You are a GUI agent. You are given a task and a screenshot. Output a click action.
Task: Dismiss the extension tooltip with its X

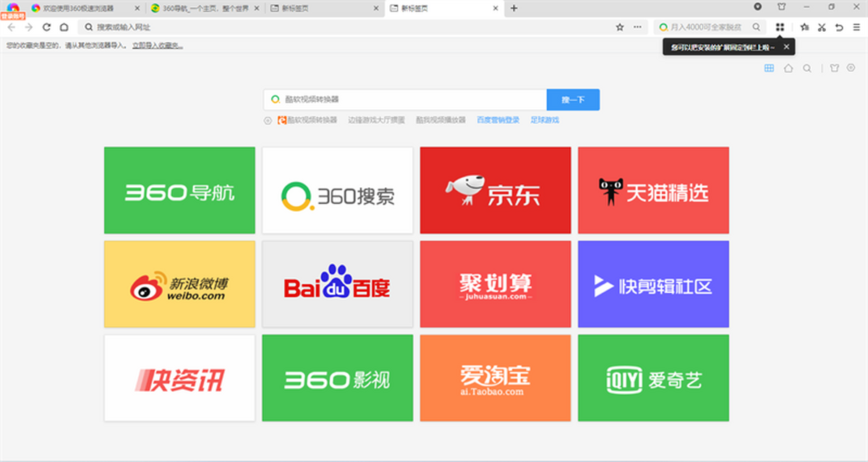[x=786, y=46]
